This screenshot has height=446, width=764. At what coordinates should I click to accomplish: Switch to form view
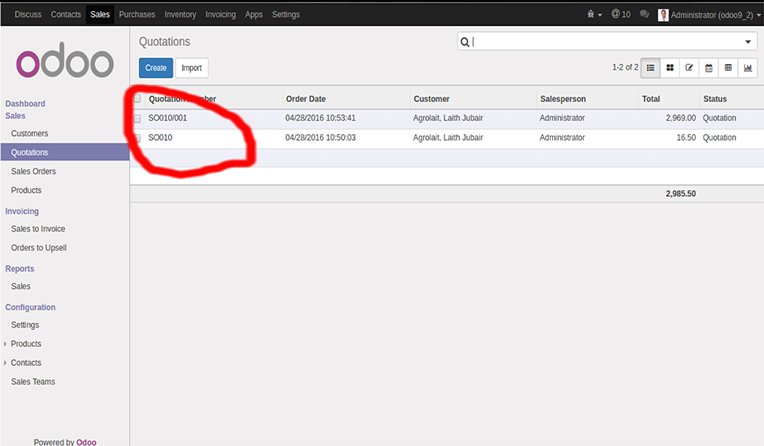point(689,68)
